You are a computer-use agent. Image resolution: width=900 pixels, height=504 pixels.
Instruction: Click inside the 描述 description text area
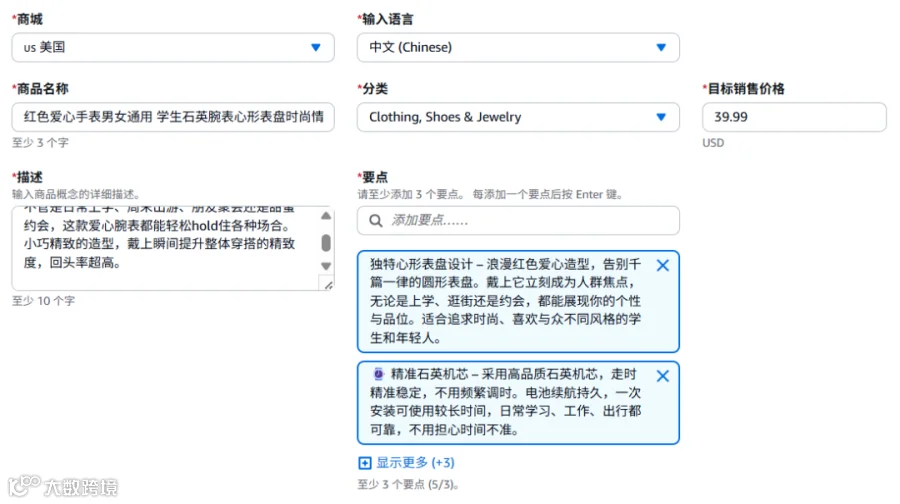pyautogui.click(x=165, y=248)
